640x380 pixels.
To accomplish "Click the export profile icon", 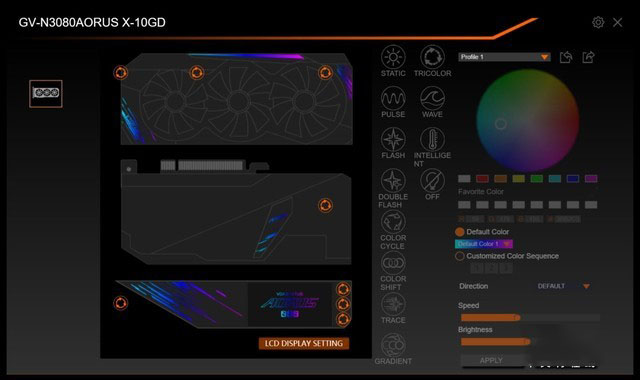I will [588, 57].
